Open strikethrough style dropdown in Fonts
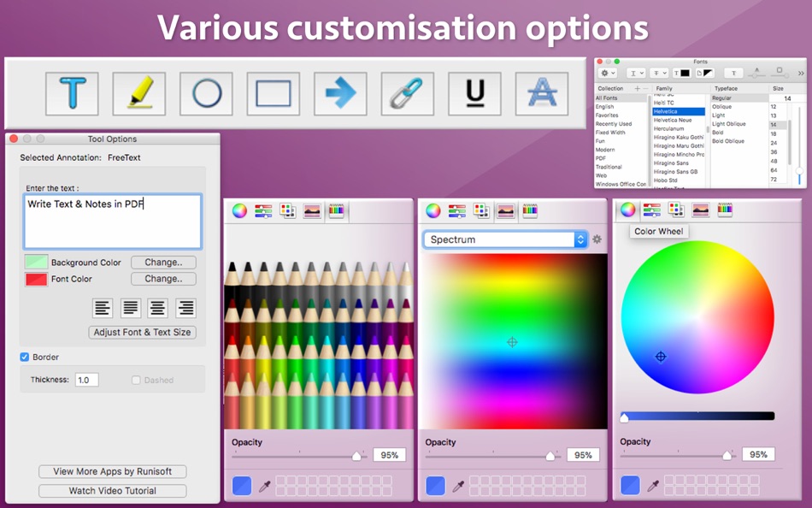Screen dimensions: 812x508 [659, 73]
